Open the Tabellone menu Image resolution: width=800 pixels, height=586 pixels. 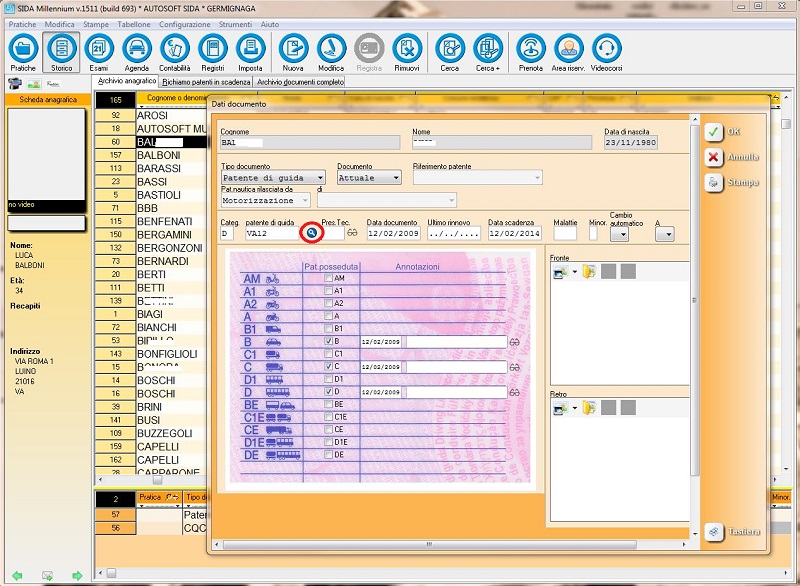click(x=133, y=23)
